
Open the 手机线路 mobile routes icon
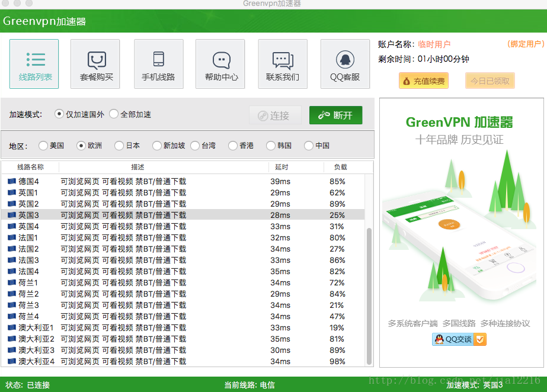[159, 64]
